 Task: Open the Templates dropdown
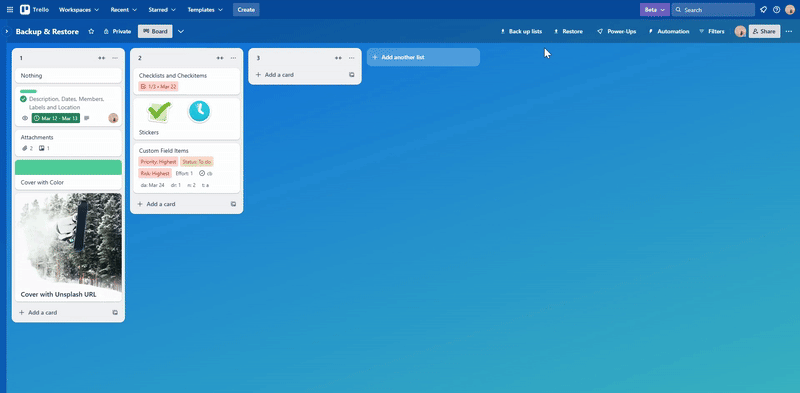(205, 10)
